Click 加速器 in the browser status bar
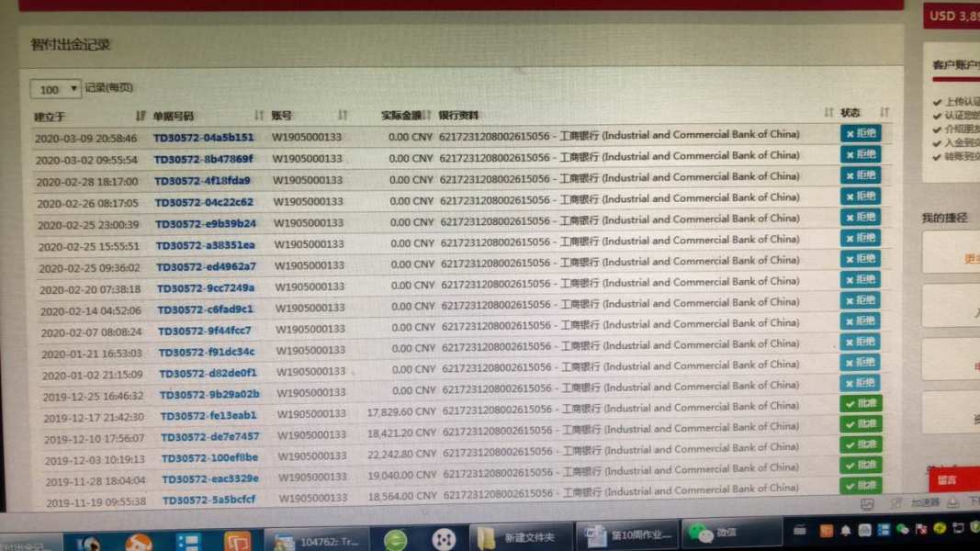This screenshot has height=551, width=980. pyautogui.click(x=924, y=502)
